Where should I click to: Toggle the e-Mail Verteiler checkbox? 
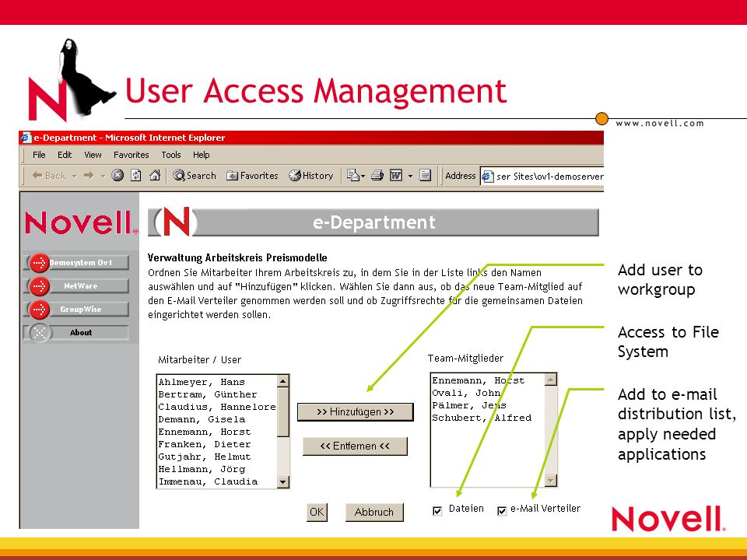click(x=502, y=511)
